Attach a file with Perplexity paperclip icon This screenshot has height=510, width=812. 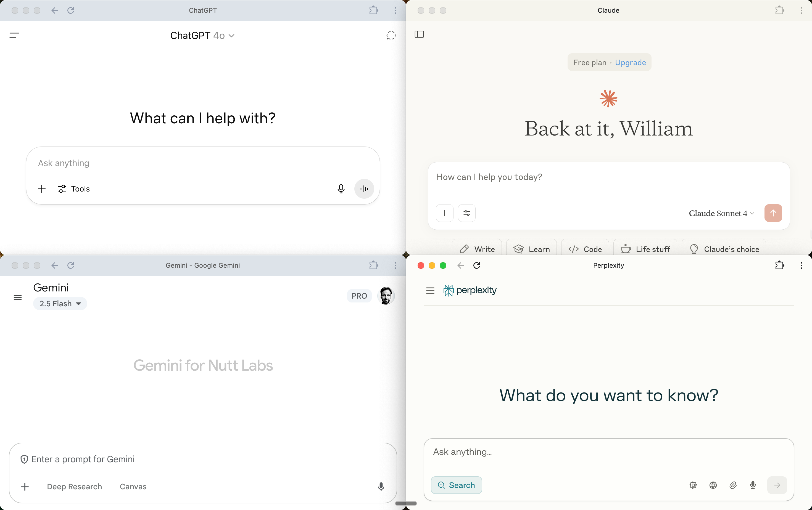733,485
